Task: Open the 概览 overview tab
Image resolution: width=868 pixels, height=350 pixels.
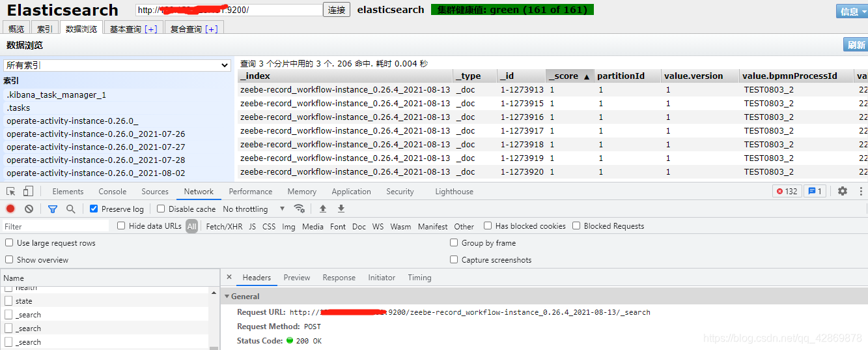Action: tap(16, 29)
